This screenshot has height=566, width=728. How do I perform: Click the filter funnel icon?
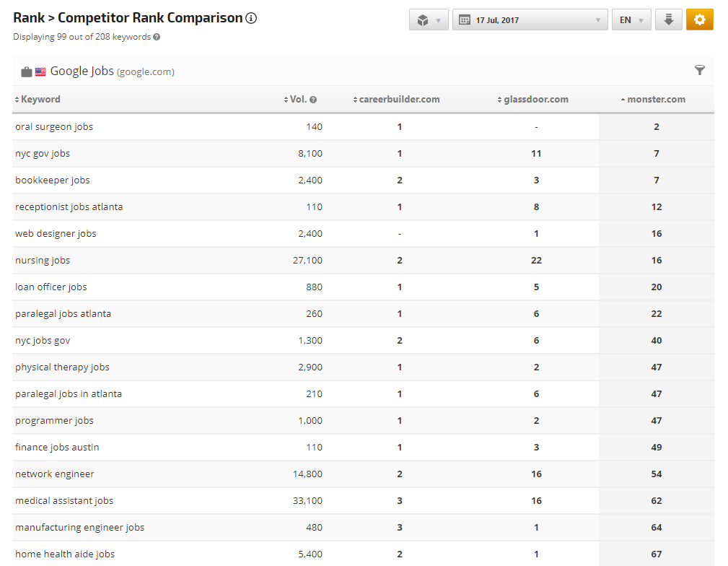pos(699,70)
